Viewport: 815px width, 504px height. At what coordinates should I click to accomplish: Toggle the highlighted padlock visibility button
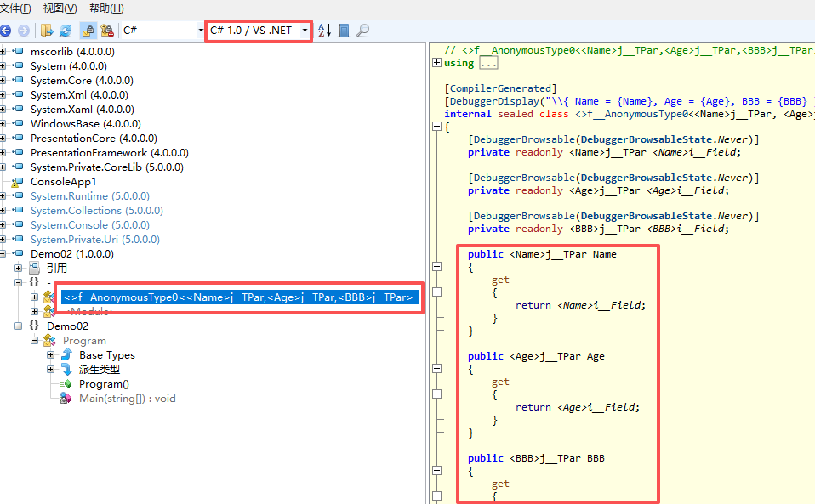88,31
